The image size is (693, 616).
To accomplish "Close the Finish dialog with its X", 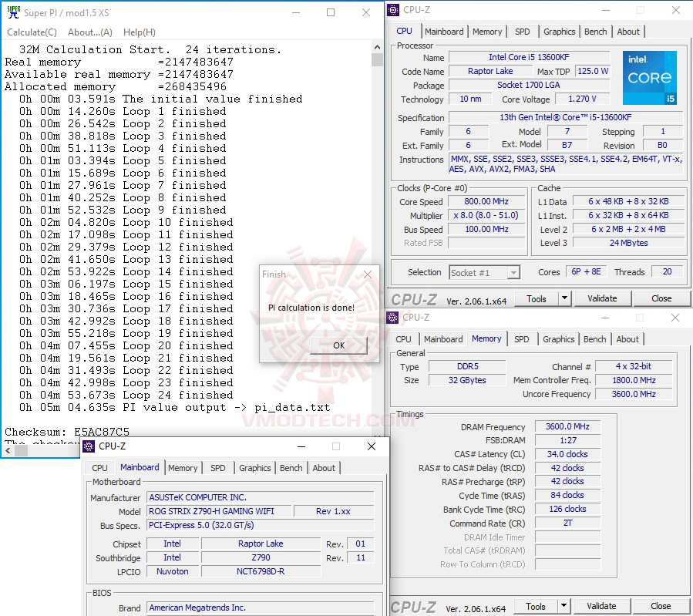I will coord(367,274).
